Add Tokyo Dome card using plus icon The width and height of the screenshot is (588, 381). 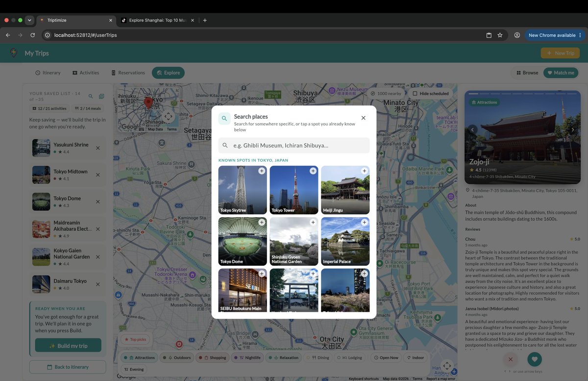pyautogui.click(x=262, y=222)
